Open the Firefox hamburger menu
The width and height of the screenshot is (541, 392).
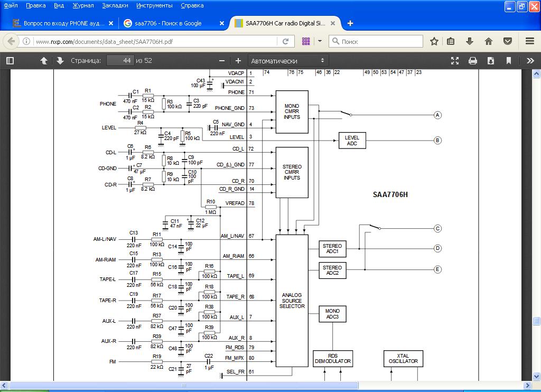(x=530, y=41)
